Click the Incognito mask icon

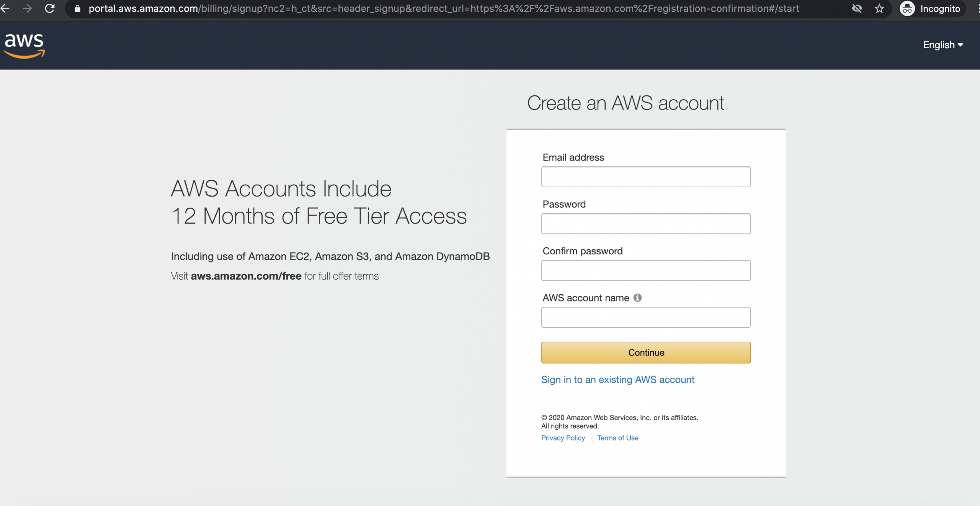pos(908,8)
